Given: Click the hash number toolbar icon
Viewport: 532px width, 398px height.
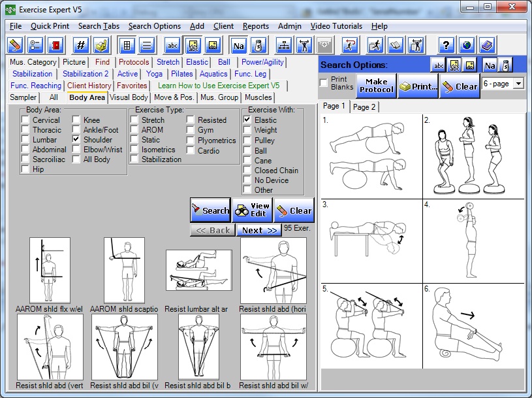Looking at the screenshot, I should (81, 45).
